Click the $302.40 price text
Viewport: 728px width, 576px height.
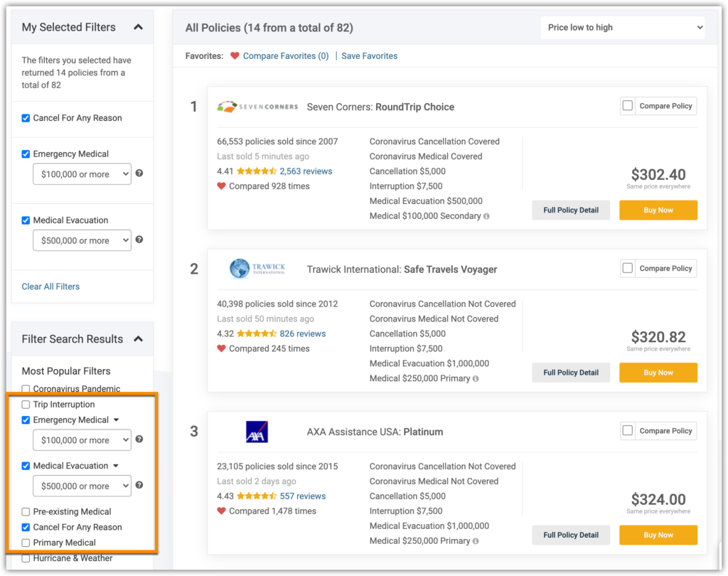(x=658, y=175)
